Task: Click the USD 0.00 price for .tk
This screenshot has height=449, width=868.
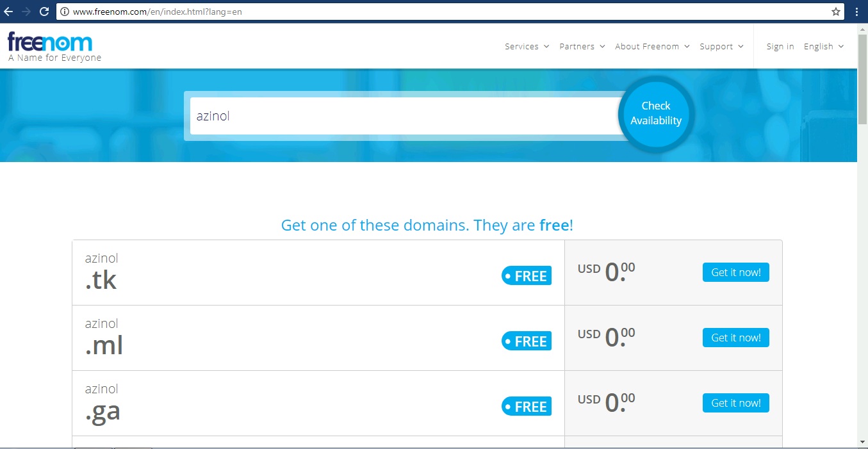Action: (x=606, y=272)
